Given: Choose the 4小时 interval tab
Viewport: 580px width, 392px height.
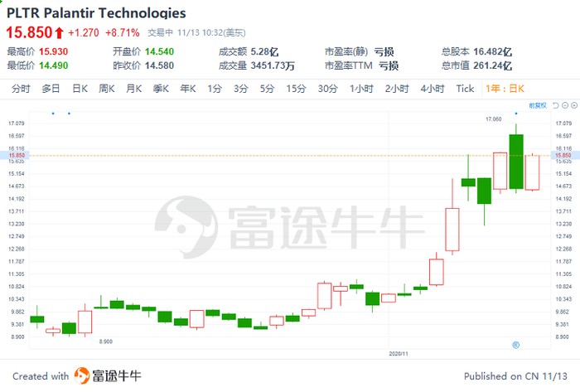Looking at the screenshot, I should pos(433,89).
